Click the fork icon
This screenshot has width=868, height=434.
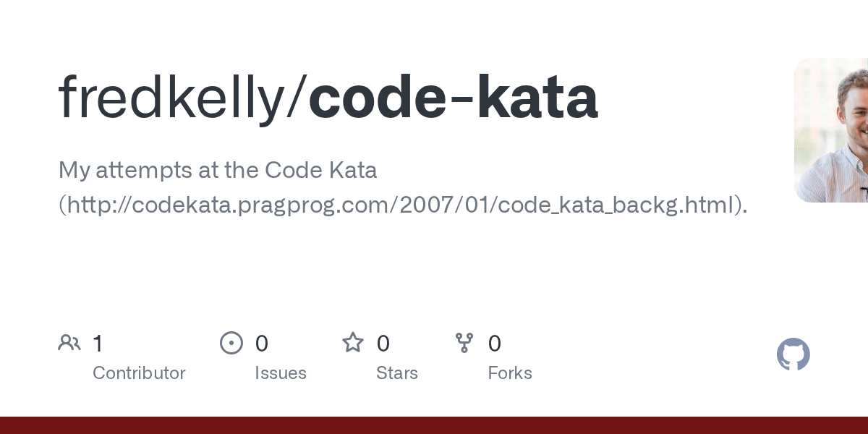464,343
